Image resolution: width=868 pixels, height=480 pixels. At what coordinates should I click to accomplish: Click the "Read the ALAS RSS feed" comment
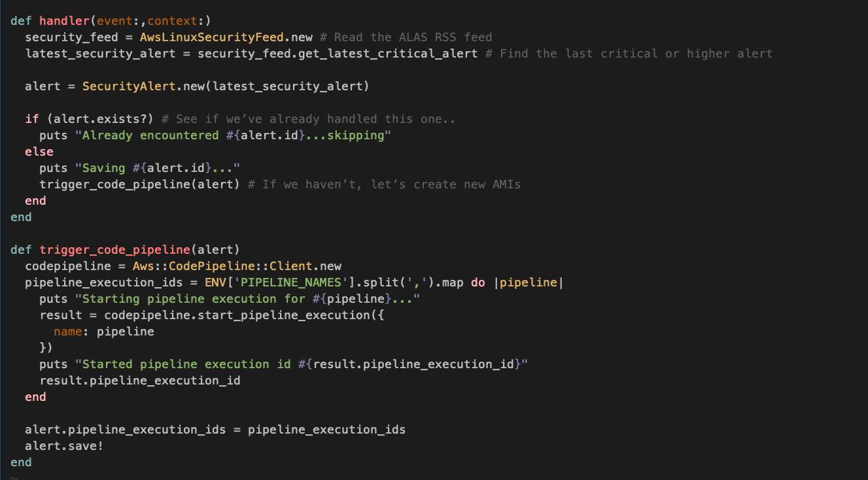point(413,37)
